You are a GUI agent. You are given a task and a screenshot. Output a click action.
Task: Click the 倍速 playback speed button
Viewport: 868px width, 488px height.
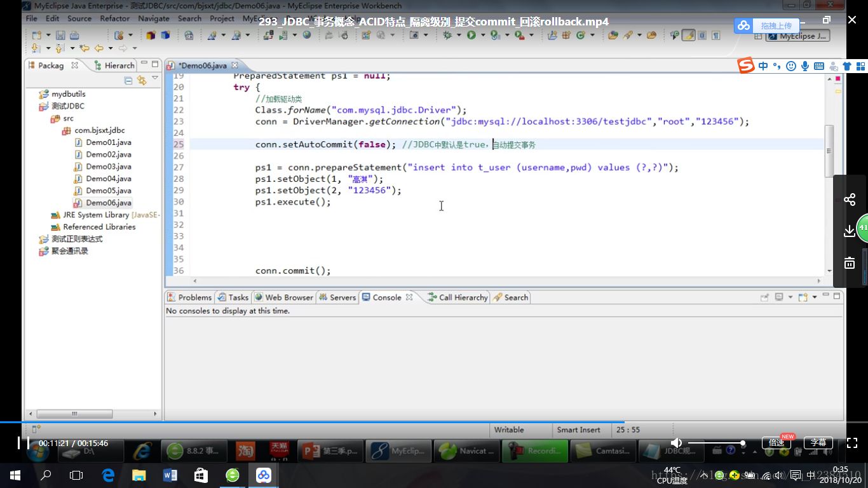point(776,443)
